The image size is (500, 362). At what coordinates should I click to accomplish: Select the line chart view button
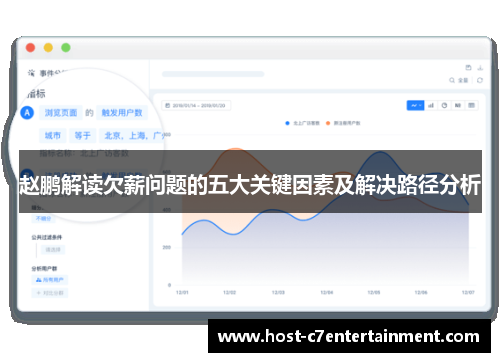(x=415, y=105)
